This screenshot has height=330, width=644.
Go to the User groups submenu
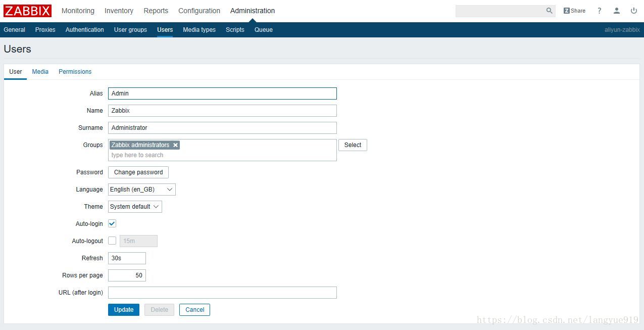130,30
